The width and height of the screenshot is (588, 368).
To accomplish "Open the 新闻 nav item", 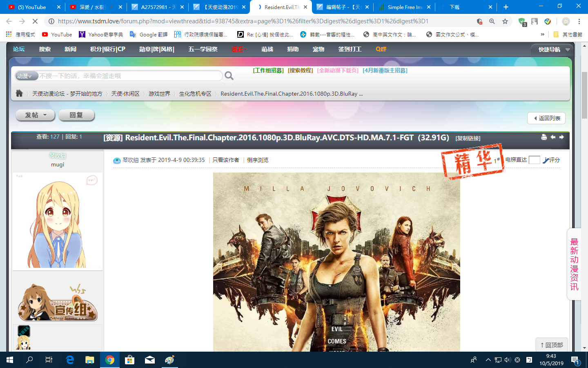I will click(x=70, y=49).
